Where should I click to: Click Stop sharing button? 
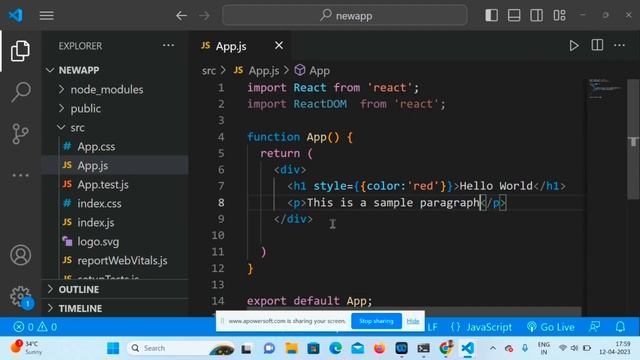click(376, 321)
